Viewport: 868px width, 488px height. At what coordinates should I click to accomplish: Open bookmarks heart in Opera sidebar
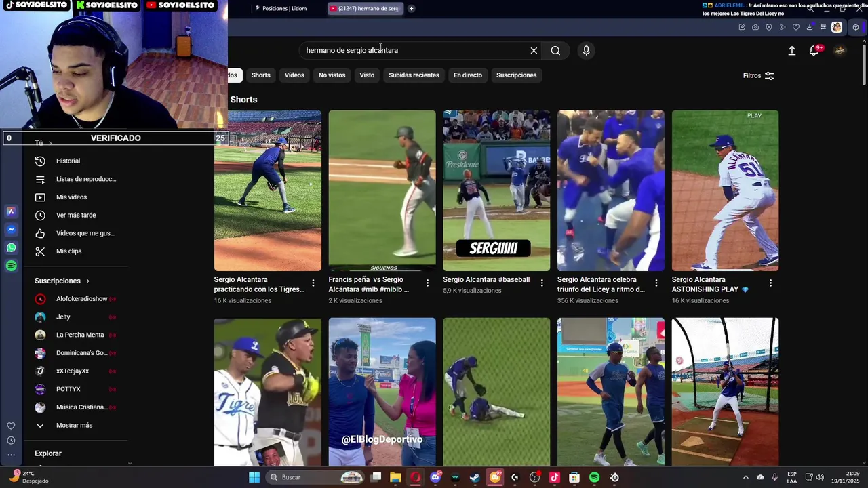click(x=11, y=426)
